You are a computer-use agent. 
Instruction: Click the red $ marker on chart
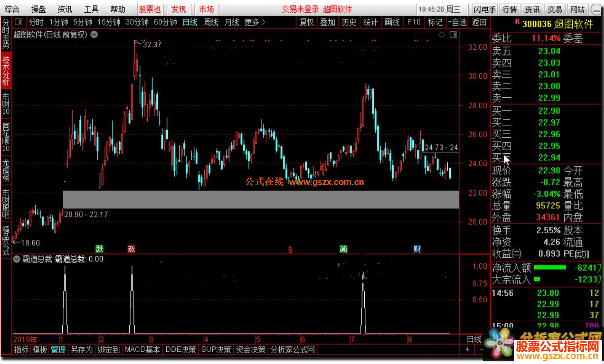tap(290, 250)
